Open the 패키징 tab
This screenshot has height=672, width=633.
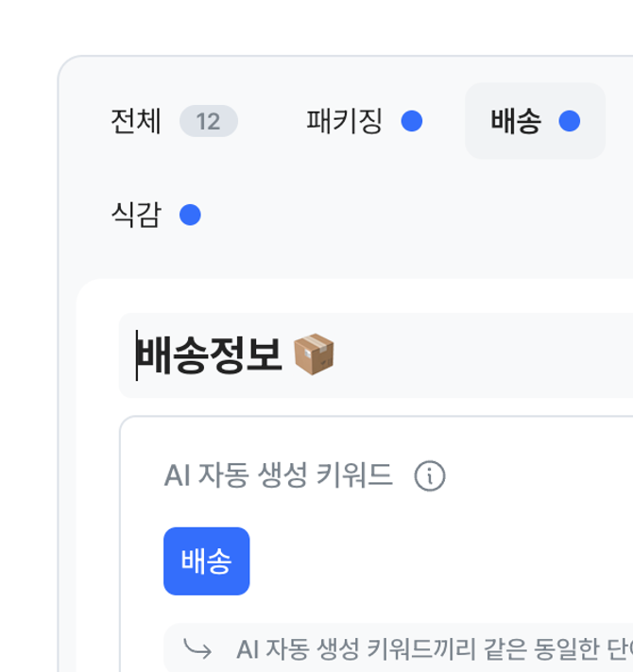click(x=345, y=121)
